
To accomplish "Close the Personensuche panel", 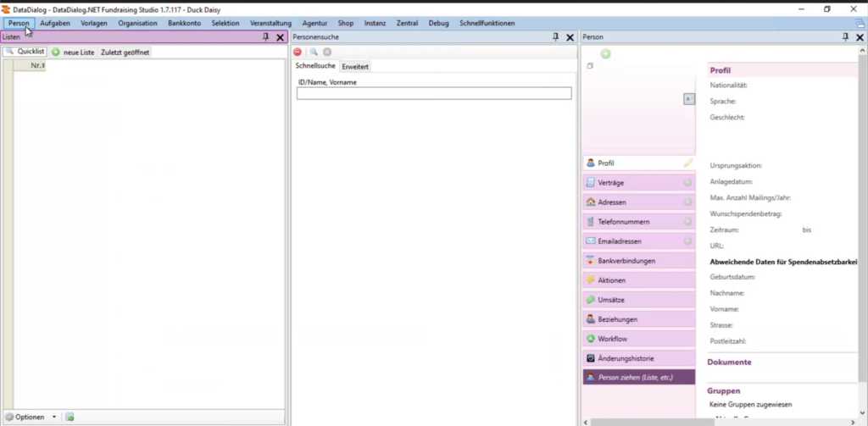I will 570,37.
